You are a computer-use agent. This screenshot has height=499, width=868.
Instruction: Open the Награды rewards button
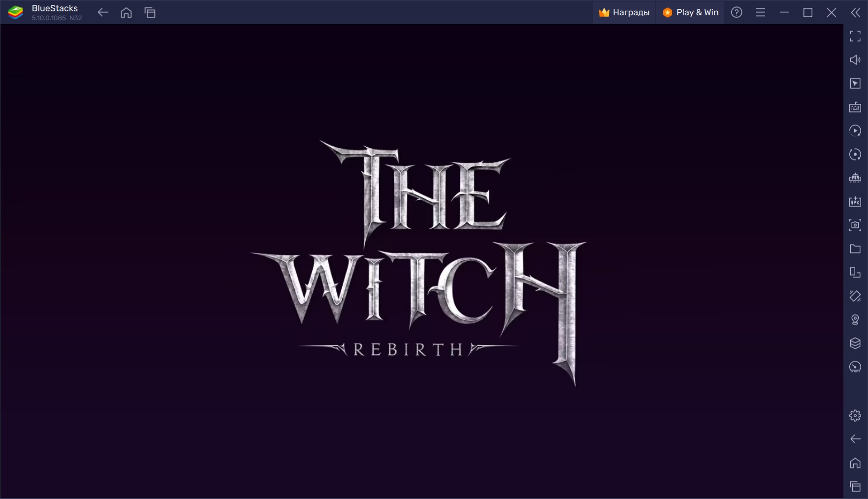624,12
